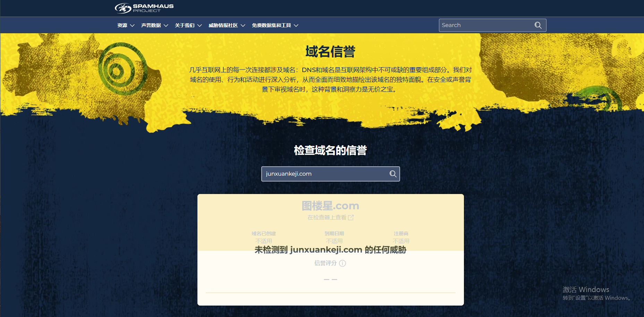Viewport: 644px width, 317px height.
Task: Open the 关于我们 navigation item
Action: [x=185, y=25]
